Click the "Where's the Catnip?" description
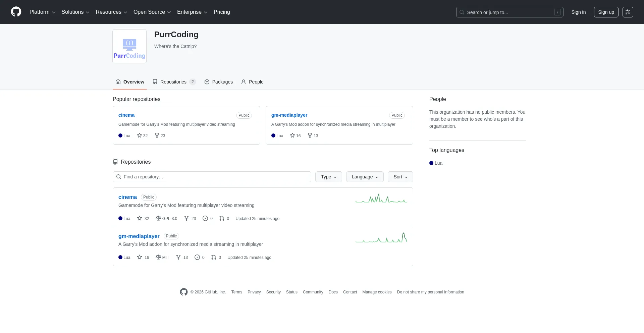The height and width of the screenshot is (333, 644). tap(175, 46)
